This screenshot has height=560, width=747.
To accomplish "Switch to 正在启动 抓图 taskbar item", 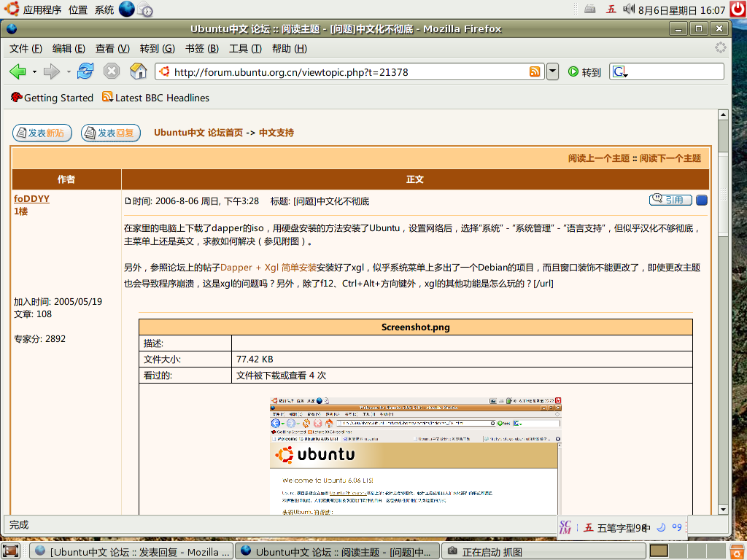I will click(x=543, y=552).
